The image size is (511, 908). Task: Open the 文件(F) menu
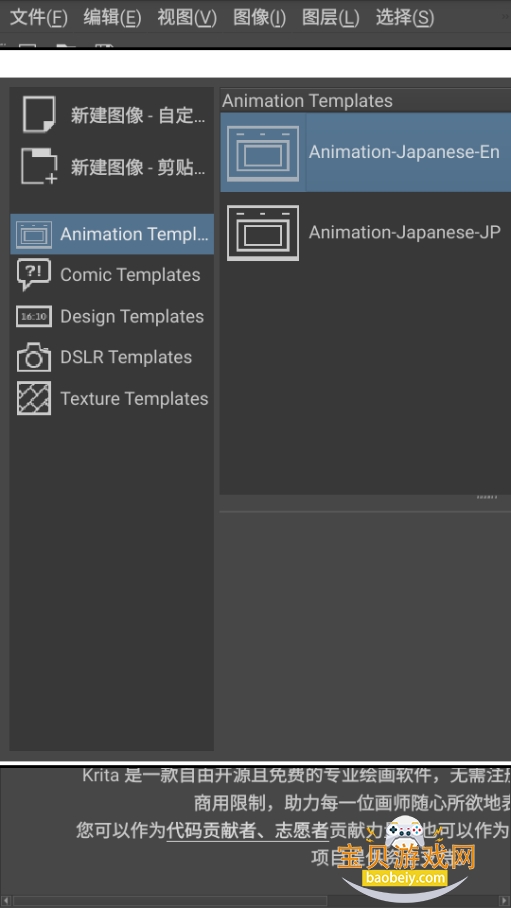[39, 17]
